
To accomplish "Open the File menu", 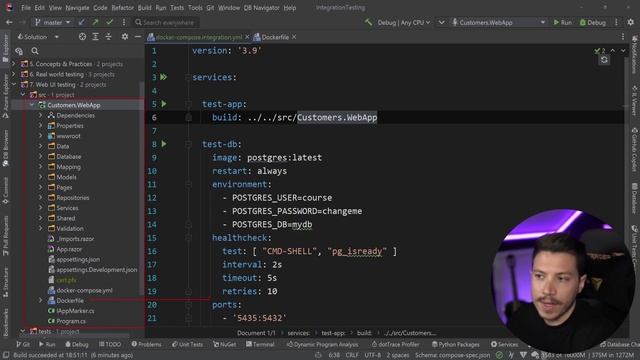I will (x=26, y=8).
